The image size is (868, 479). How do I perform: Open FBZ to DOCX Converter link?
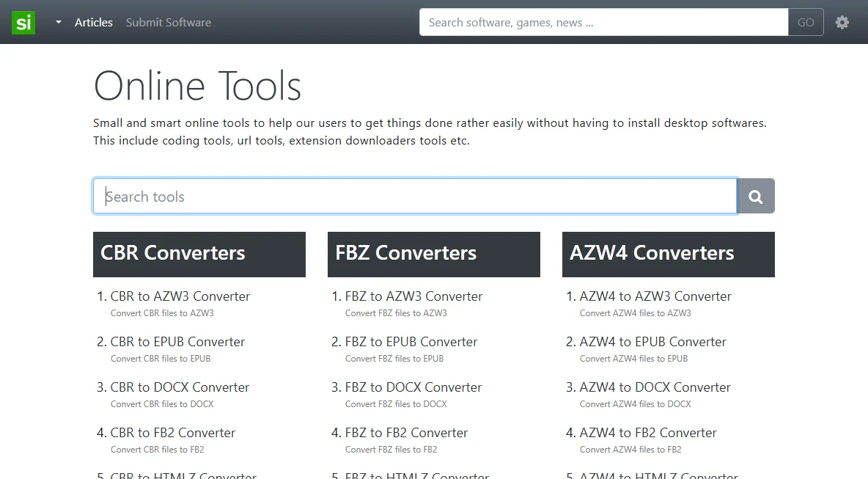pos(413,387)
